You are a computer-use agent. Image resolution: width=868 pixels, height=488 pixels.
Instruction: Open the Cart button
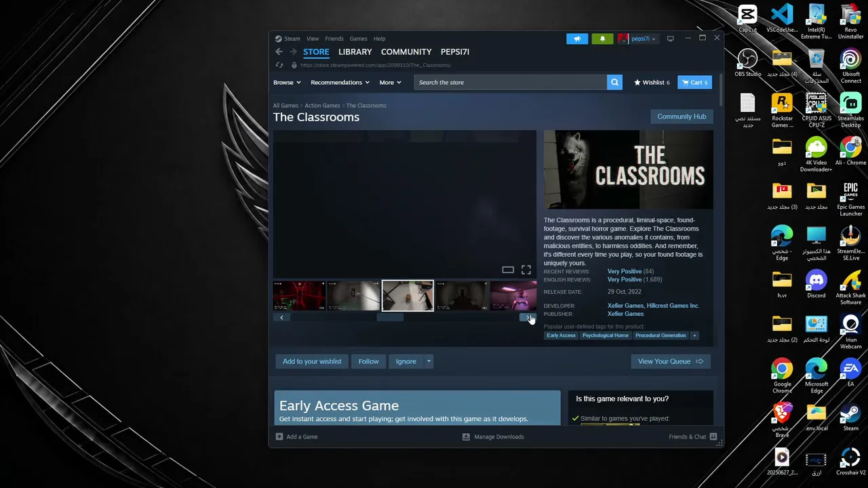pos(694,83)
